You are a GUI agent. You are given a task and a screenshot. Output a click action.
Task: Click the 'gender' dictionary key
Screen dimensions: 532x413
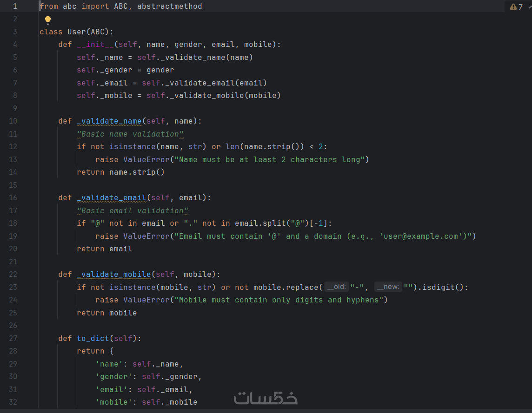tap(114, 377)
